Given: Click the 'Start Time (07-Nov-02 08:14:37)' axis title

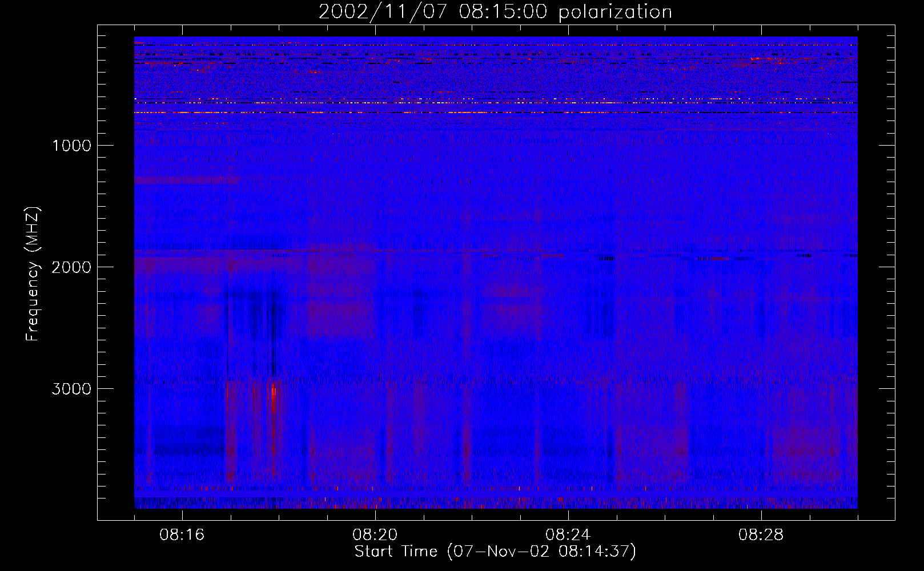Looking at the screenshot, I should (495, 552).
